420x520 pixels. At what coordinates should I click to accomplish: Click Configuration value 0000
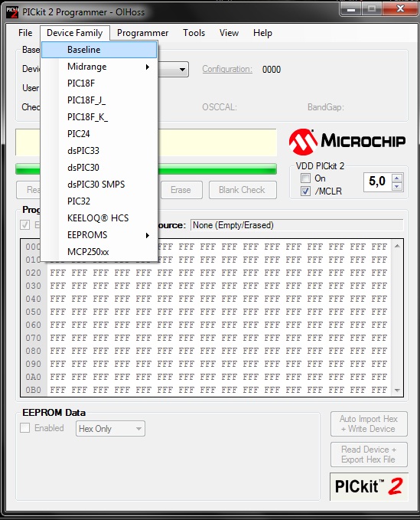[272, 70]
